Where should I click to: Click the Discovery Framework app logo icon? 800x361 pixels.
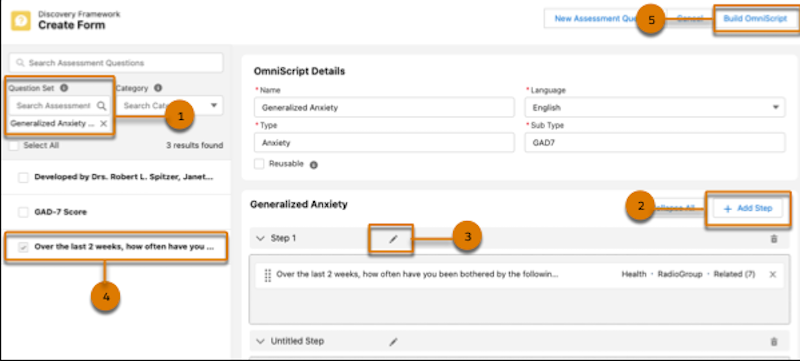point(21,21)
